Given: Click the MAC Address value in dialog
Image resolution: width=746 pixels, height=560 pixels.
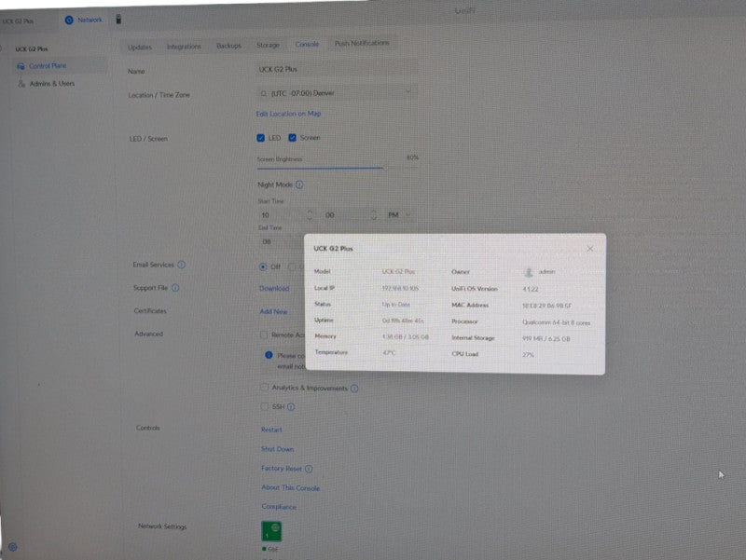Looking at the screenshot, I should (547, 306).
